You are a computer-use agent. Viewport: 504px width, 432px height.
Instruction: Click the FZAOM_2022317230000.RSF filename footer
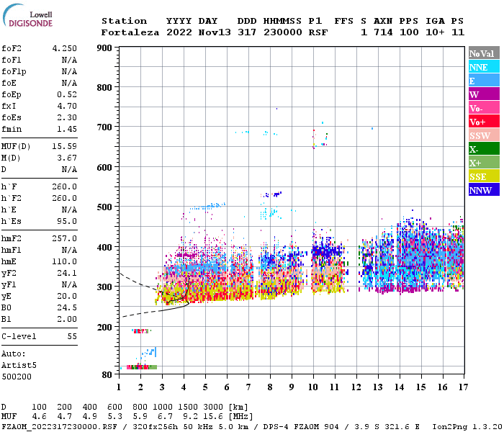tap(60, 427)
